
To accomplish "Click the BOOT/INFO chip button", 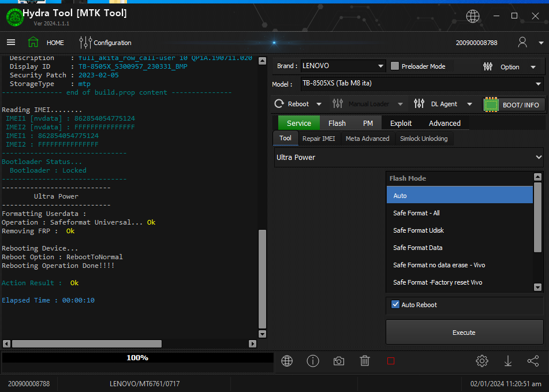I will coord(513,104).
